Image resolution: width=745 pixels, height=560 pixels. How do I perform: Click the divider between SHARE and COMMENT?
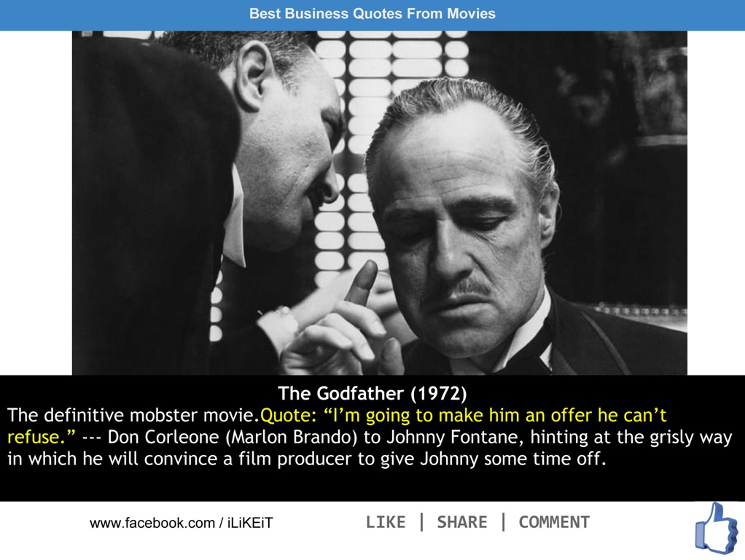click(x=503, y=521)
